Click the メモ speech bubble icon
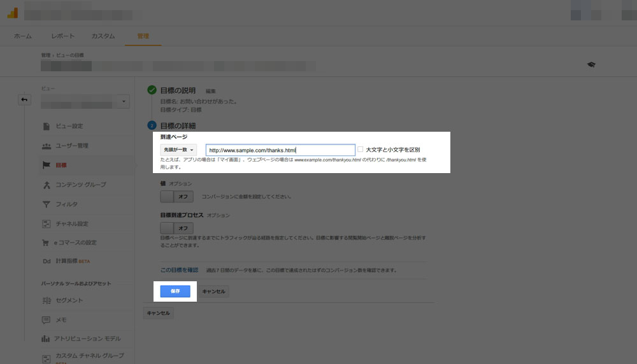 [46, 319]
